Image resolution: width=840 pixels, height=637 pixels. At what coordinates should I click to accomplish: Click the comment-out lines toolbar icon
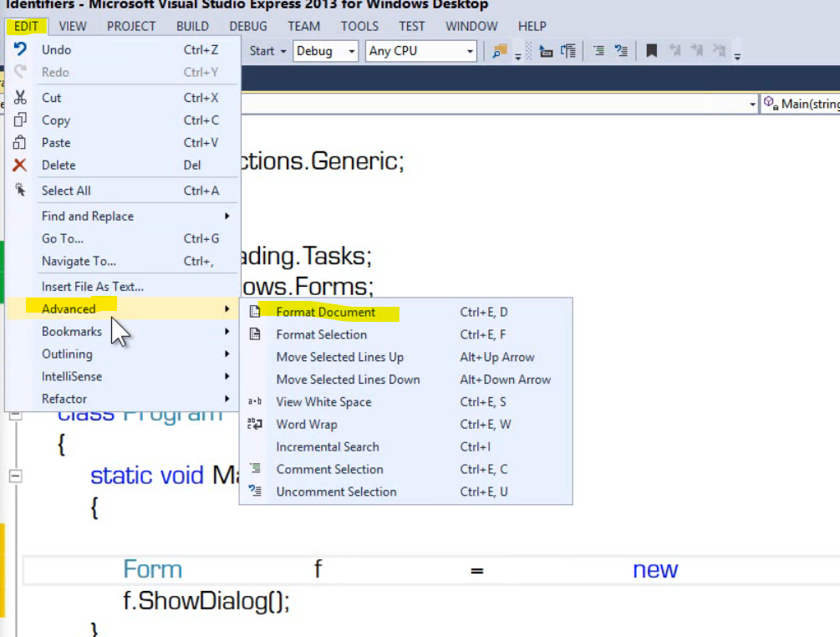[599, 51]
